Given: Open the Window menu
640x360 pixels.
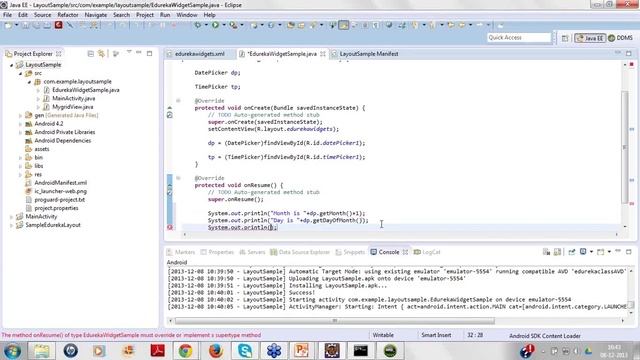Looking at the screenshot, I should coord(187,15).
